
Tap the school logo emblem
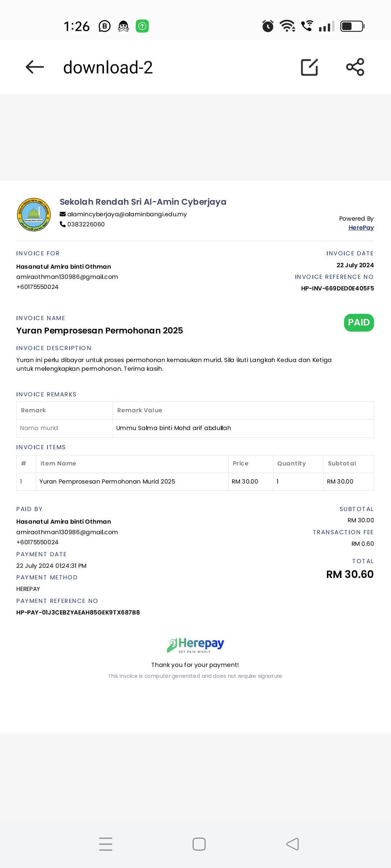point(34,214)
